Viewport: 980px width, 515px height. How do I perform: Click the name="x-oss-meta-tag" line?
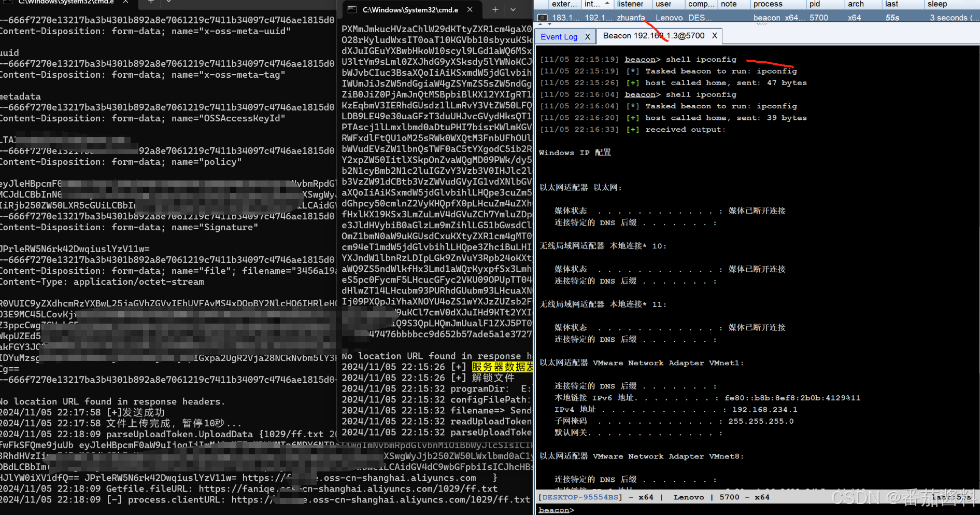point(143,75)
